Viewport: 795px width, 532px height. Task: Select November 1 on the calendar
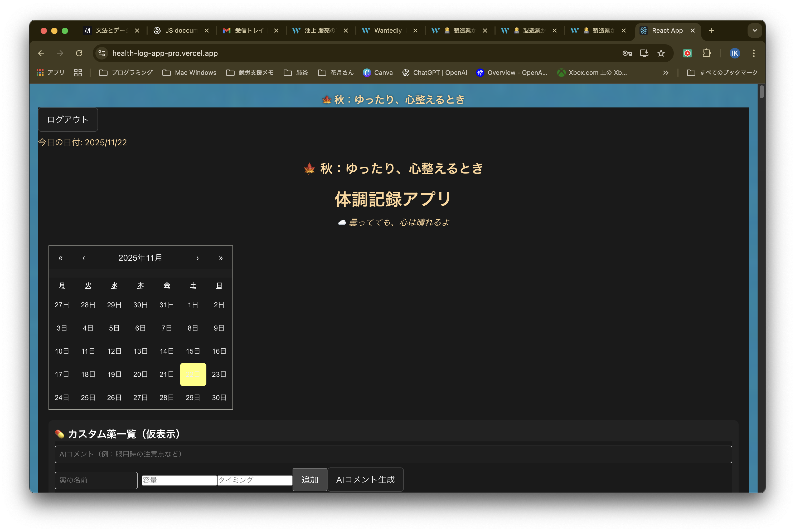193,304
